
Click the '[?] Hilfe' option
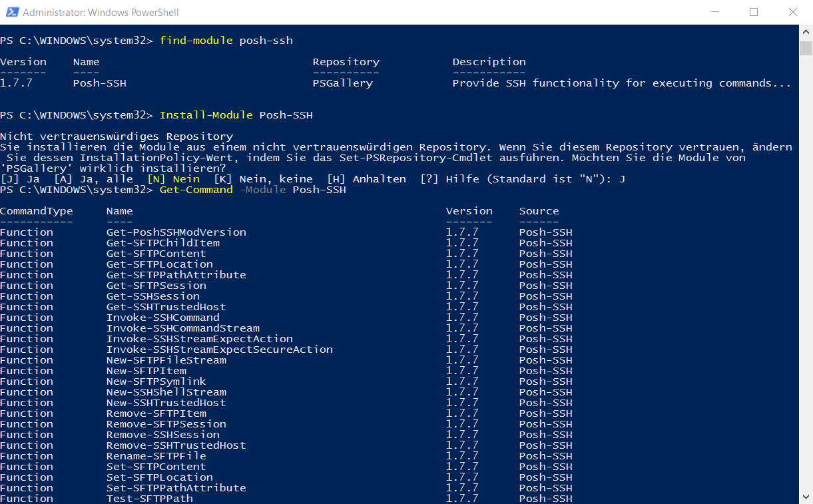pyautogui.click(x=449, y=179)
